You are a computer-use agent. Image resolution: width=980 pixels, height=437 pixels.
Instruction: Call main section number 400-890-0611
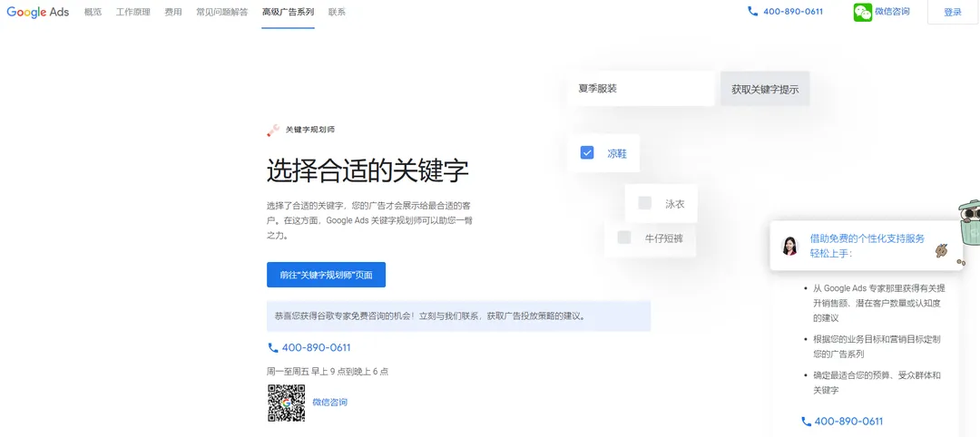click(317, 348)
